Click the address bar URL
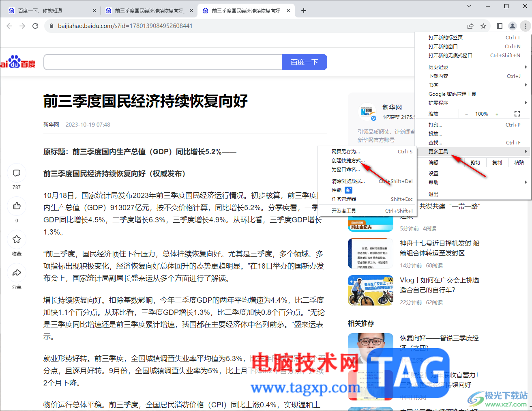The image size is (532, 411). click(125, 26)
